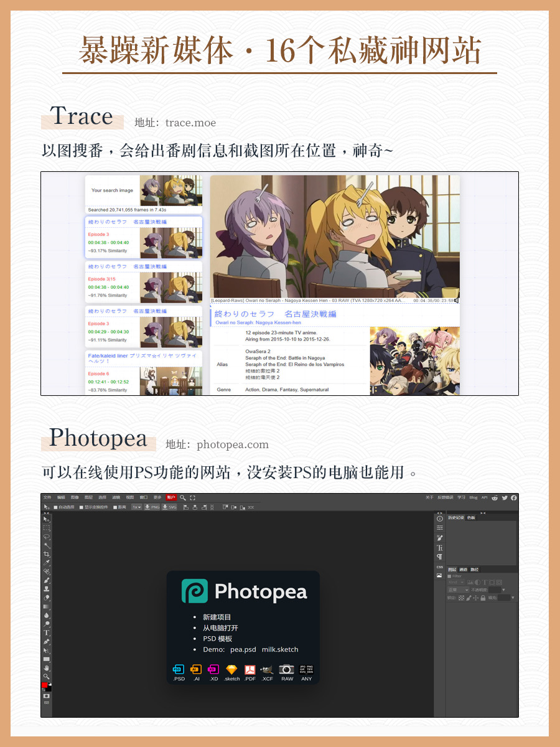Open the RAW camera format icon
Image resolution: width=560 pixels, height=747 pixels.
(x=286, y=669)
